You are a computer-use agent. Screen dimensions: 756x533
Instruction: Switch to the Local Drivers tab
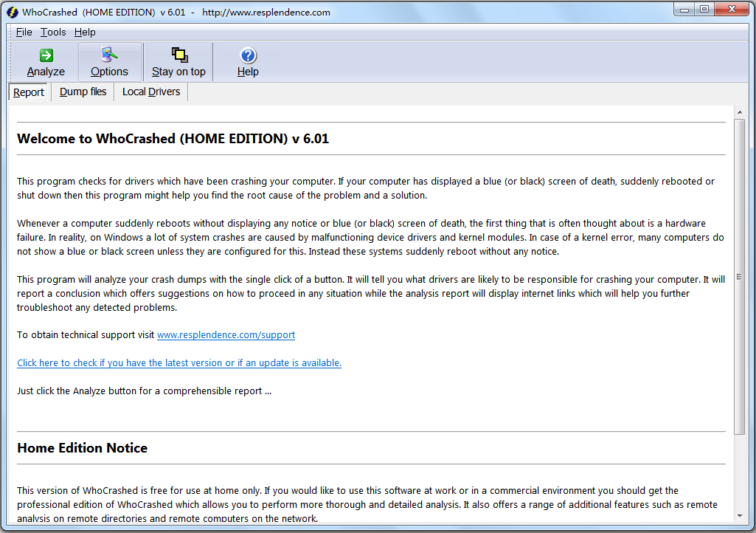coord(151,92)
